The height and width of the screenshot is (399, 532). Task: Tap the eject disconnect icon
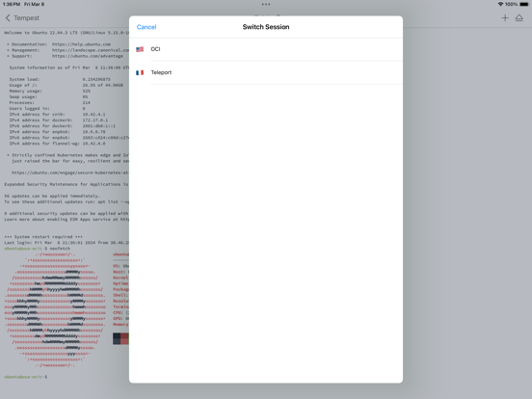pos(519,18)
